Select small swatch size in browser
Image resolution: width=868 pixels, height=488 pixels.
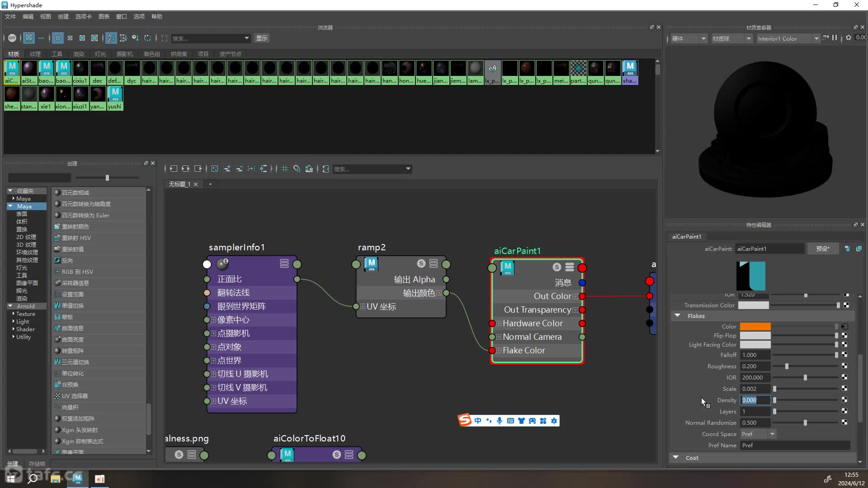tap(58, 38)
